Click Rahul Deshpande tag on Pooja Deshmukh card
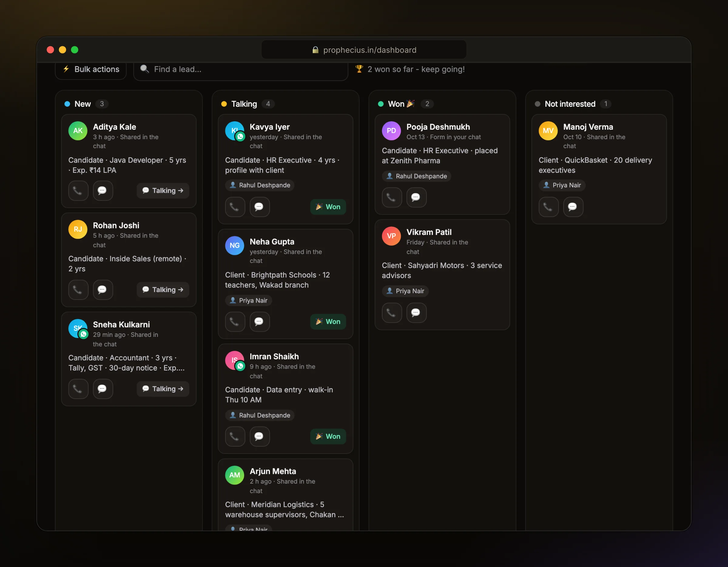The image size is (728, 567). (416, 176)
